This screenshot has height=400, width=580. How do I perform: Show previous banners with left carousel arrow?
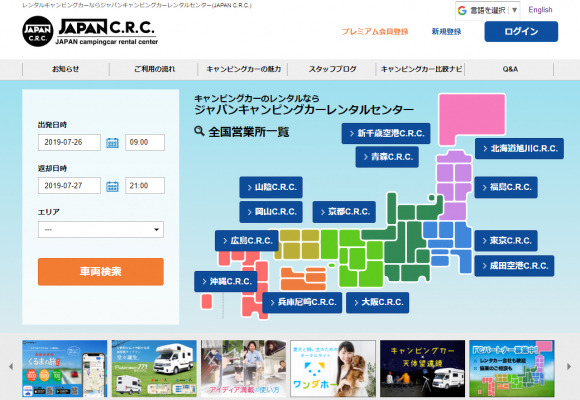point(11,366)
